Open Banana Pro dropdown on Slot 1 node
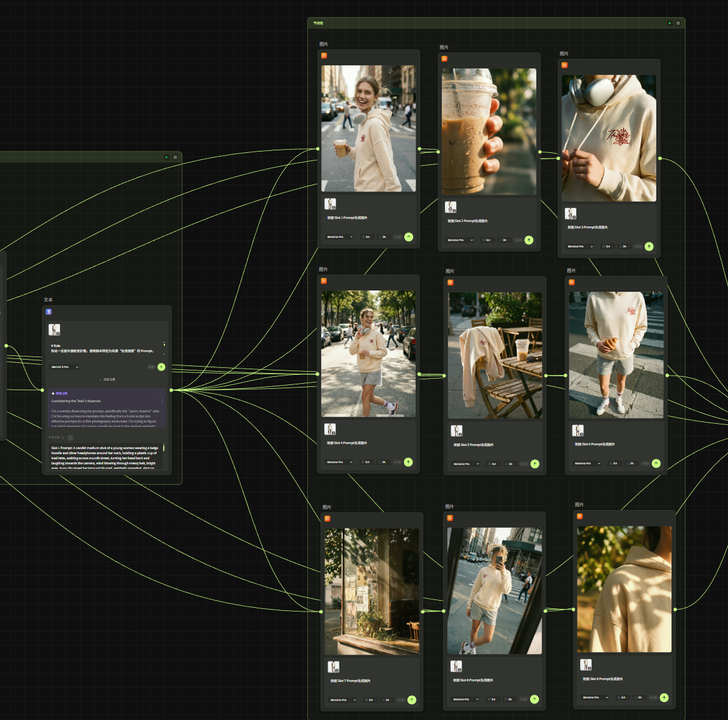This screenshot has width=728, height=720. [340, 237]
